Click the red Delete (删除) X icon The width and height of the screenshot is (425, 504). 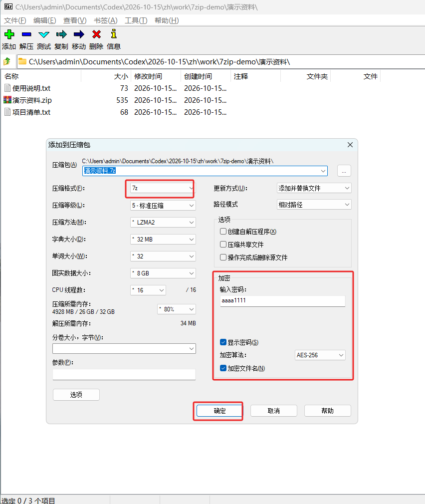coord(96,34)
